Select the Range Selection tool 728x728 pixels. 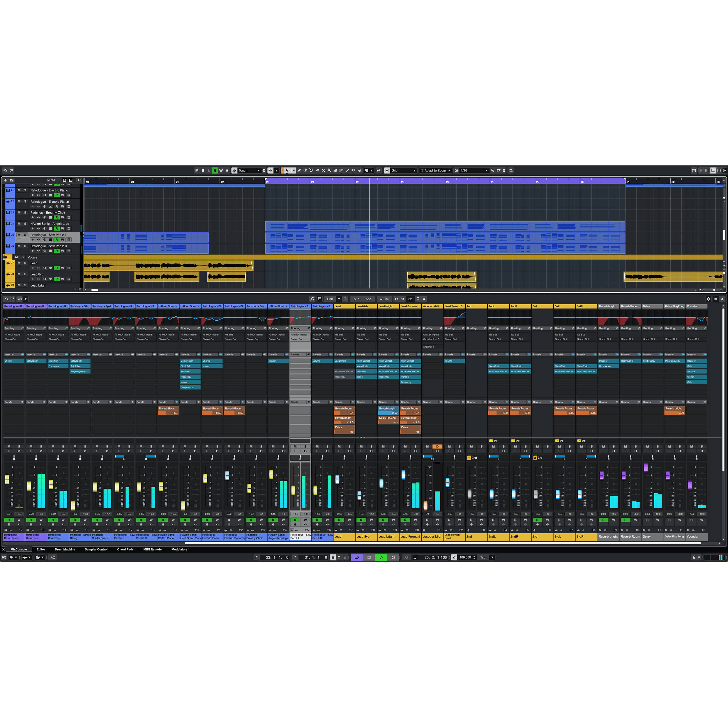[293, 170]
